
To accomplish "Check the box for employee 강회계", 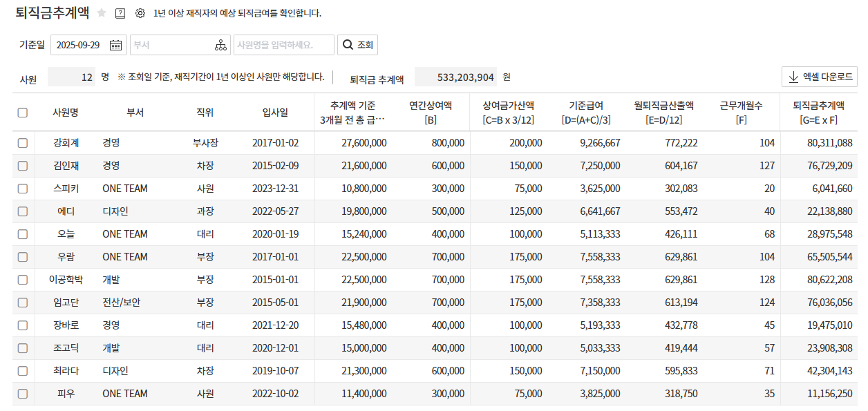I will point(23,143).
